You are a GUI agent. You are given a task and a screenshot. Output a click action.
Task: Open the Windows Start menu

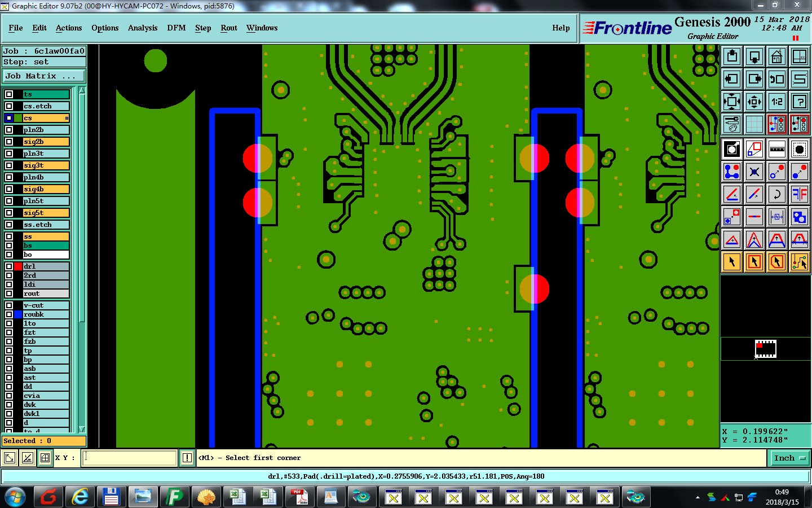click(x=15, y=497)
